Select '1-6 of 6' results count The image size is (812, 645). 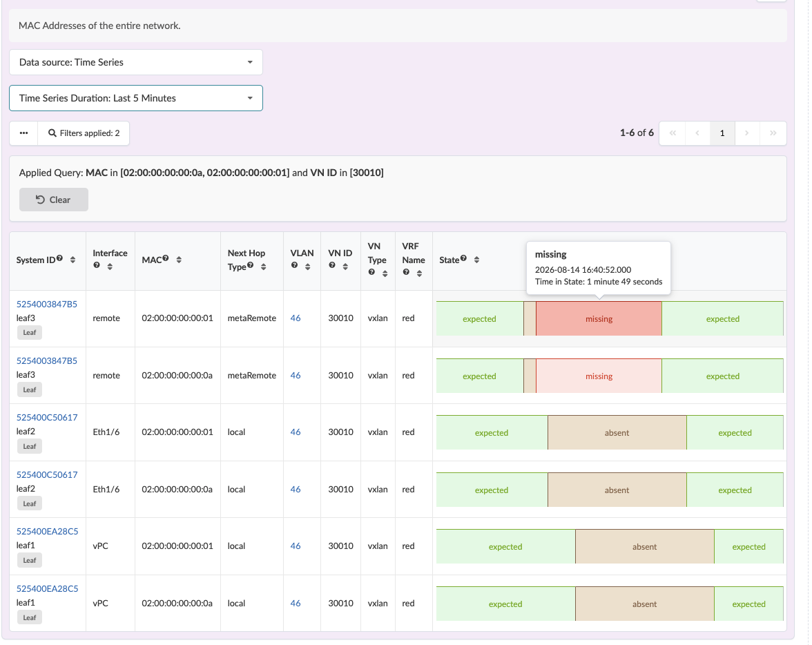[x=637, y=133]
